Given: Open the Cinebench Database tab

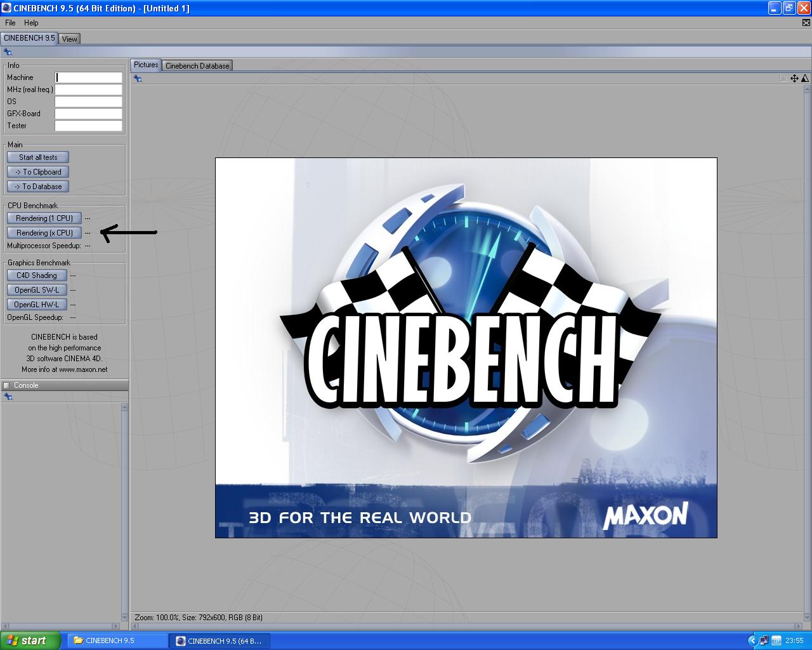Looking at the screenshot, I should [197, 65].
